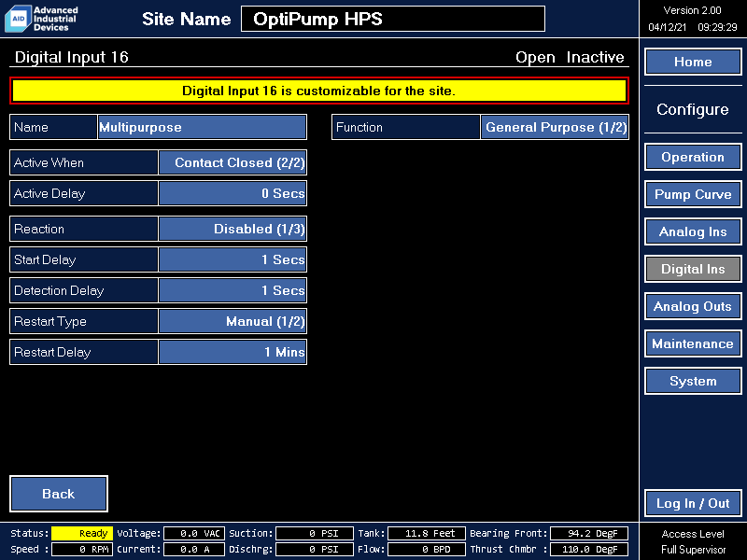747x560 pixels.
Task: Click the yellow customizable-for-site notice banner
Action: [319, 91]
